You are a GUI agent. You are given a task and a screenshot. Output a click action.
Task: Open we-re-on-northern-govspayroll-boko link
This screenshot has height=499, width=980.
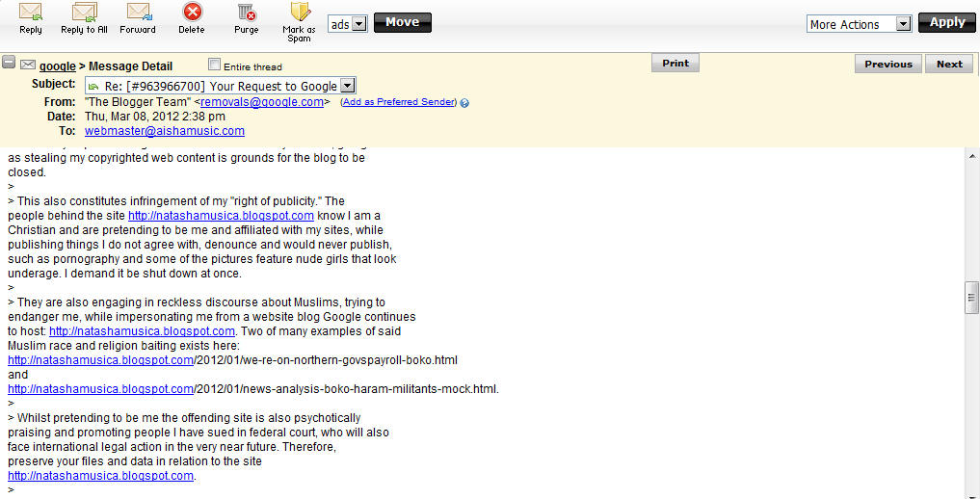pyautogui.click(x=232, y=360)
